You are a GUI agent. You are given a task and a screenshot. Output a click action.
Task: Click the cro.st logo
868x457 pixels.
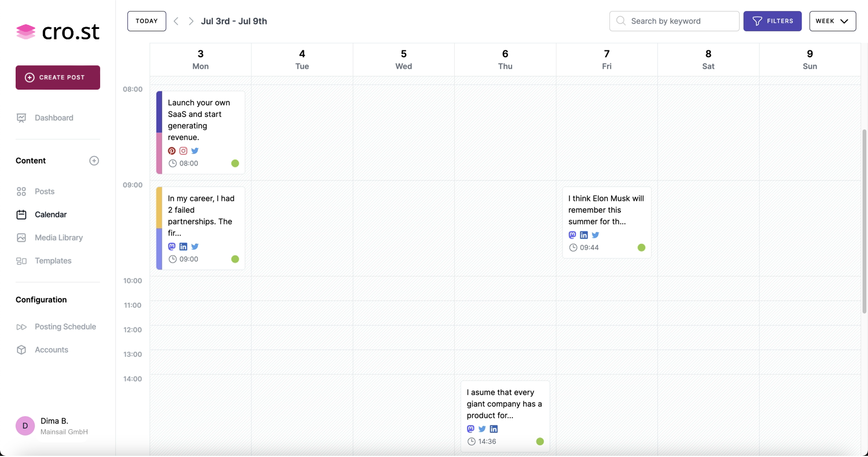58,31
